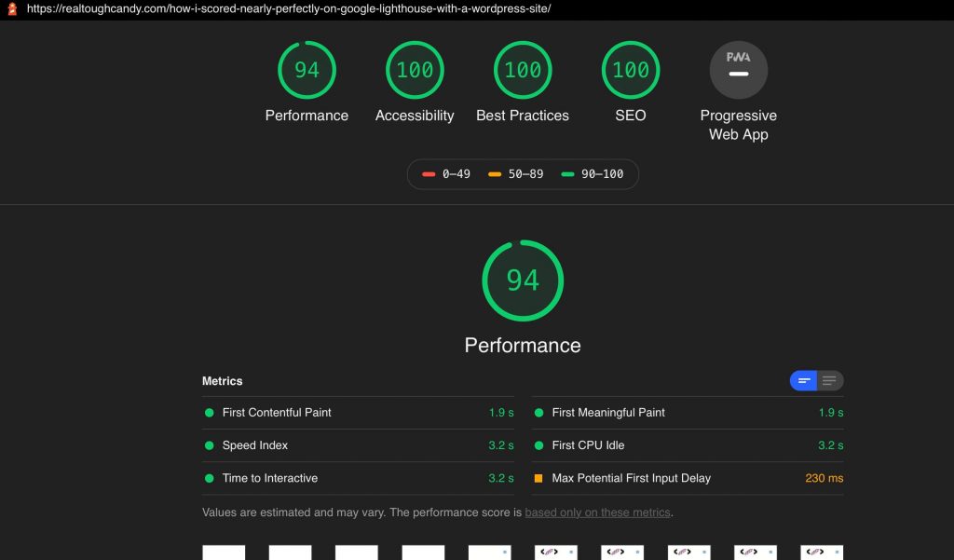
Task: Open the 'based only on these metrics' link
Action: click(x=597, y=512)
